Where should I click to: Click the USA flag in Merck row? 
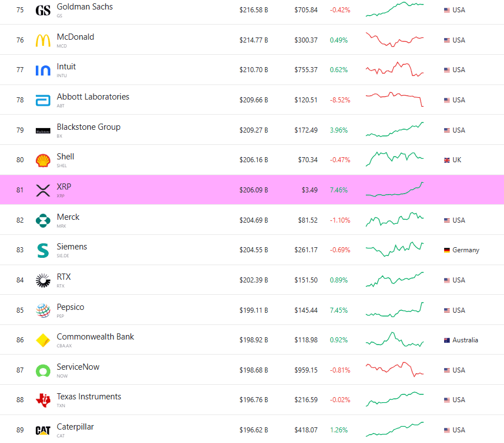pos(447,220)
